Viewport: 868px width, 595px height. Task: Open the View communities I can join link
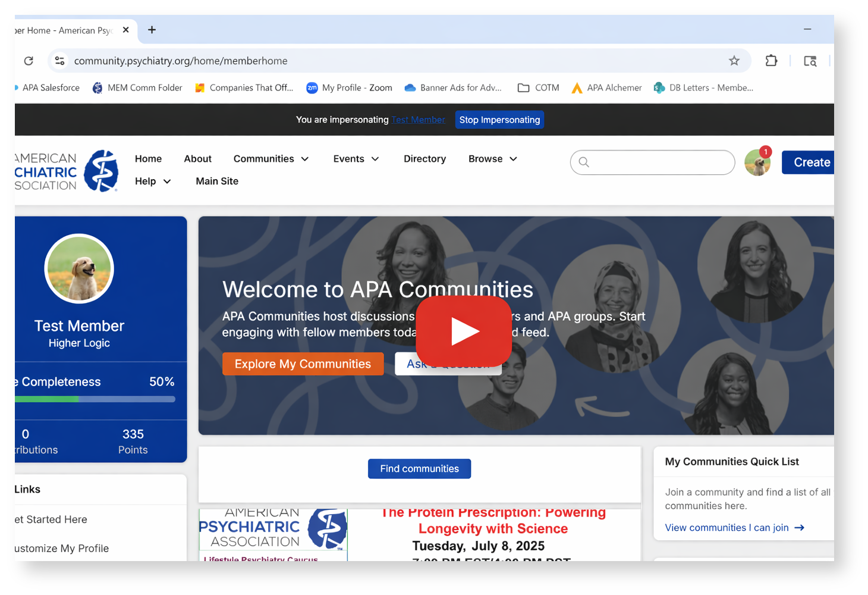727,528
